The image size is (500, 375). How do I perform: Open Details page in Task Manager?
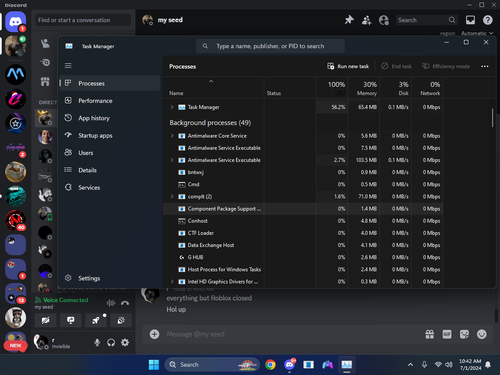click(x=110, y=170)
